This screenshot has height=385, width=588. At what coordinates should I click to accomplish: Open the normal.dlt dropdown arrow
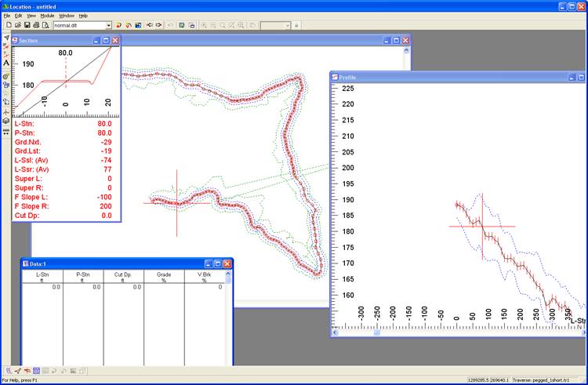(x=109, y=26)
